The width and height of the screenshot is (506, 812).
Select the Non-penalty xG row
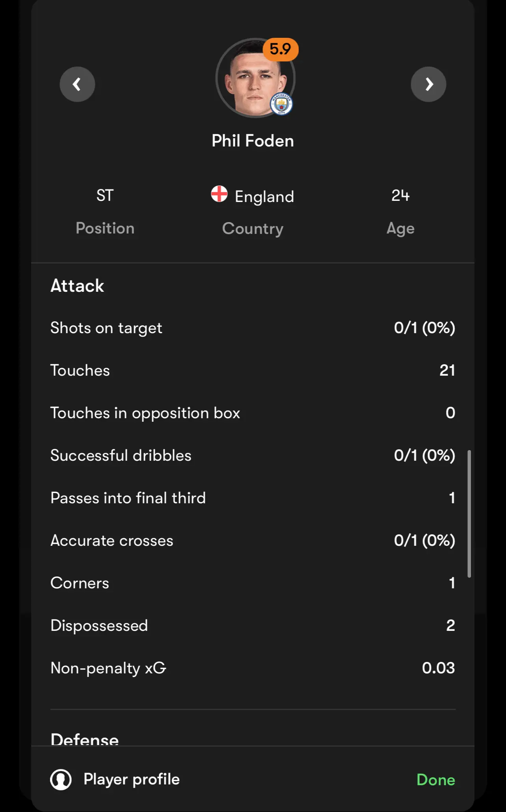click(x=253, y=668)
